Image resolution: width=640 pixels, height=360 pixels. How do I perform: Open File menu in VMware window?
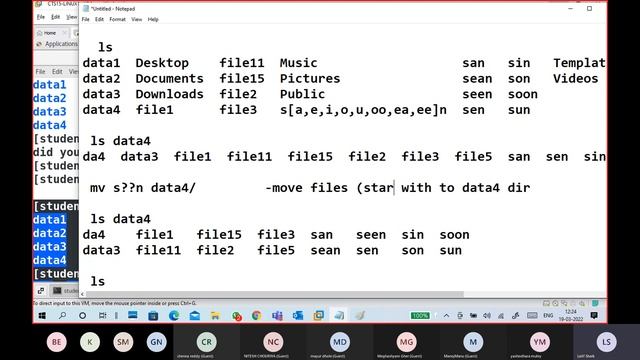tap(41, 17)
